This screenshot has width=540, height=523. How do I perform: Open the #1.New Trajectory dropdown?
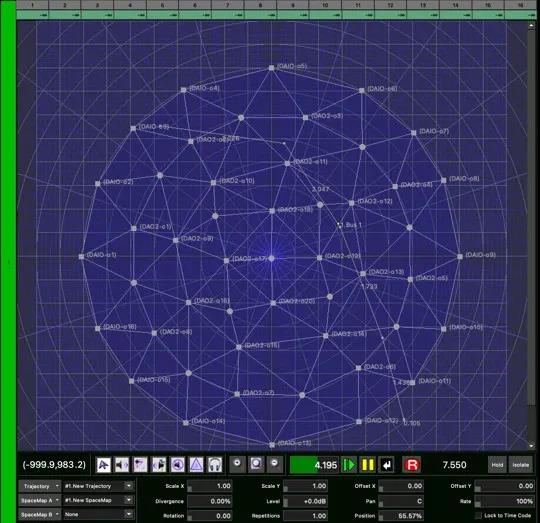(x=98, y=486)
